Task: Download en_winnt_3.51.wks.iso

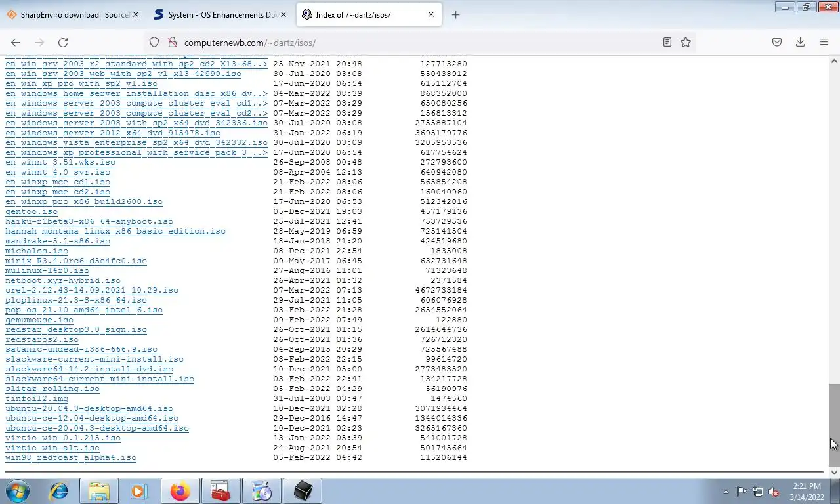Action: pos(60,162)
